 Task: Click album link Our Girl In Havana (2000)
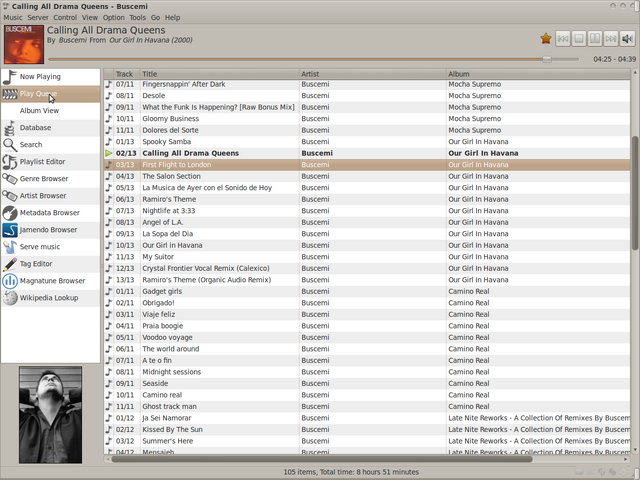(x=151, y=40)
